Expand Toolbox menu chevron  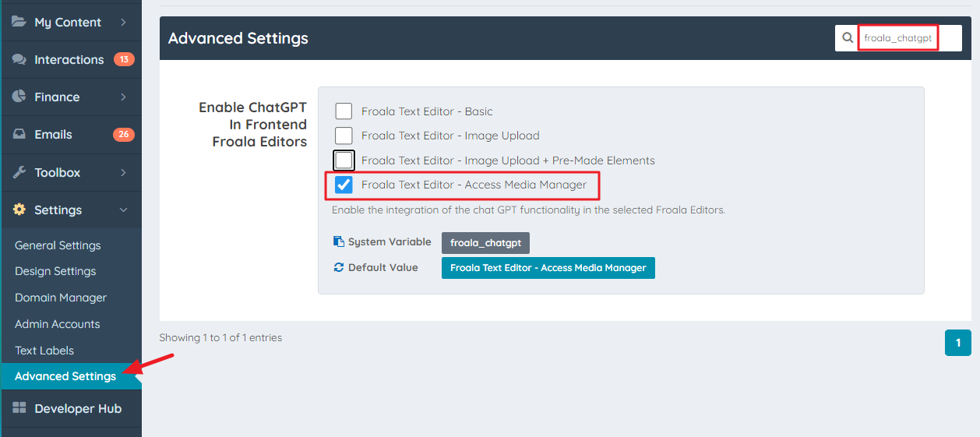point(123,172)
